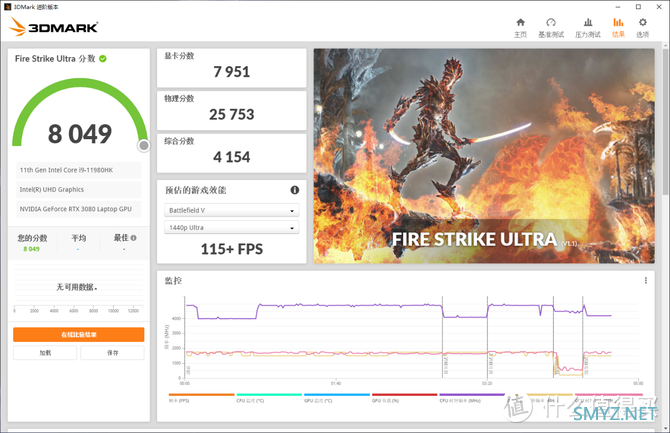
Task: Click the Save (保存) button
Action: pos(112,353)
